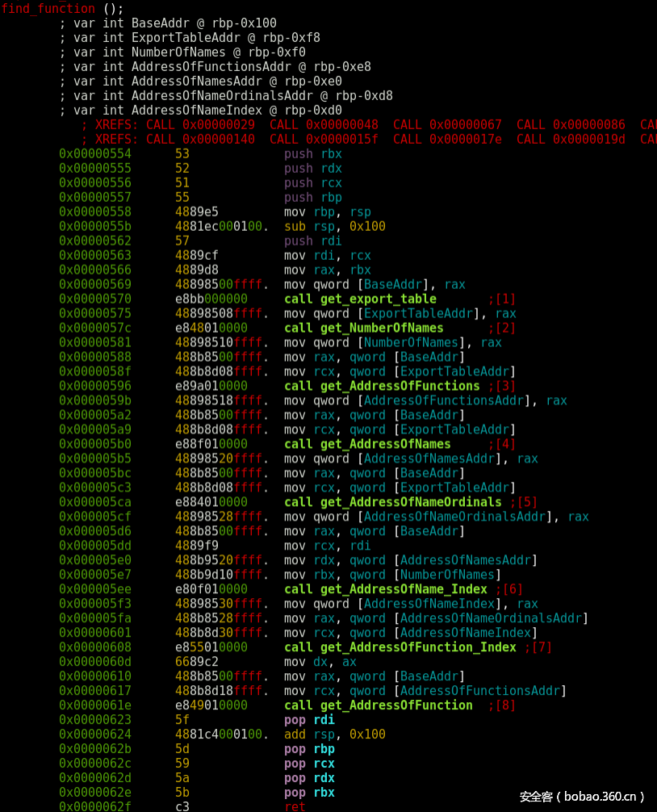Click the mov dx, ax instruction
Viewport: 657px width, 812px height.
320,662
